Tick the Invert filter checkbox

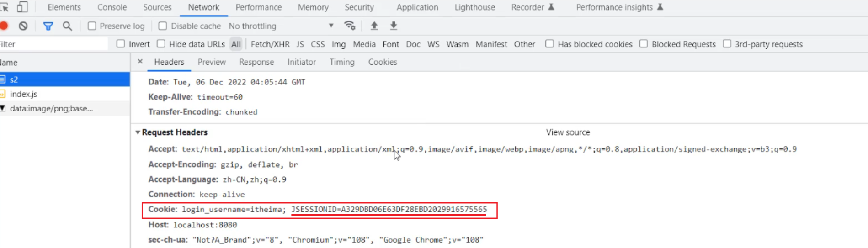pos(121,44)
